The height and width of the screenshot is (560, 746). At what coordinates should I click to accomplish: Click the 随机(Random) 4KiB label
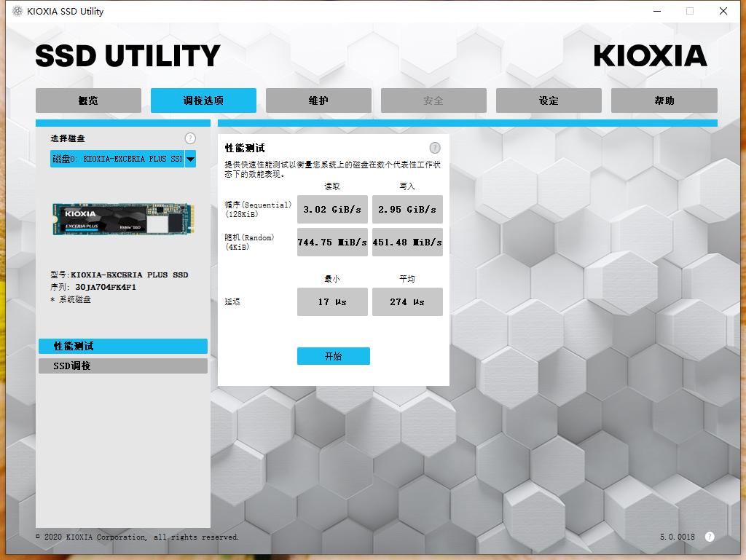[249, 242]
